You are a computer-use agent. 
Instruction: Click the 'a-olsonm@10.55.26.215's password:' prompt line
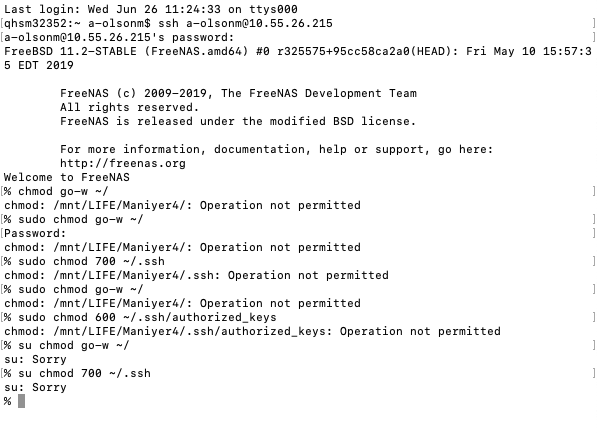(119, 37)
